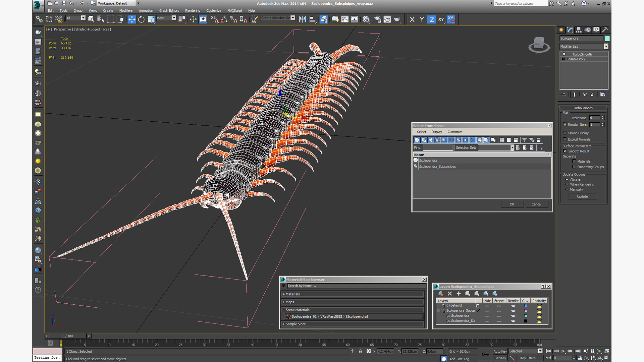Open the Selection Set dropdown
Screen dimensions: 644x362
point(512,148)
